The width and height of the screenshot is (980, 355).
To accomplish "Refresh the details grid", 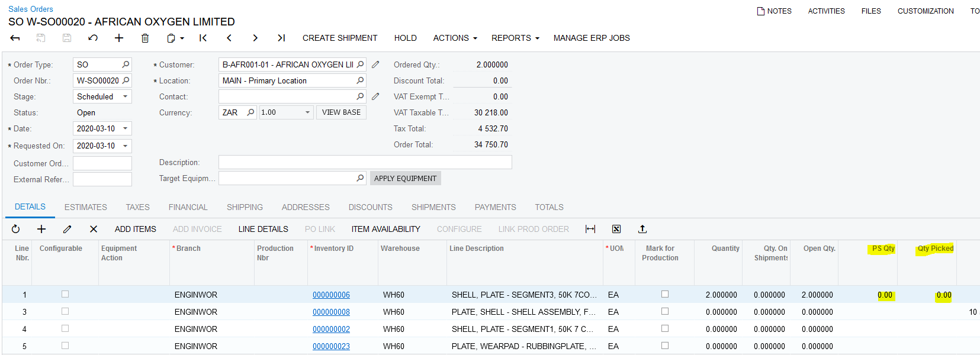I will click(x=16, y=229).
